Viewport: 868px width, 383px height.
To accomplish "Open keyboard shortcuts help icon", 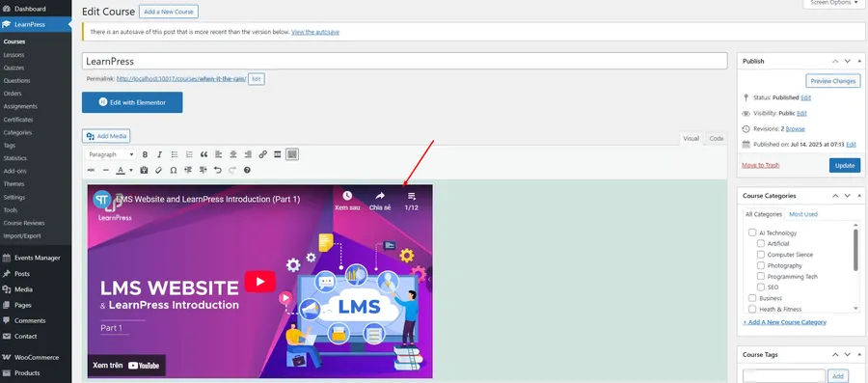I will (x=247, y=170).
